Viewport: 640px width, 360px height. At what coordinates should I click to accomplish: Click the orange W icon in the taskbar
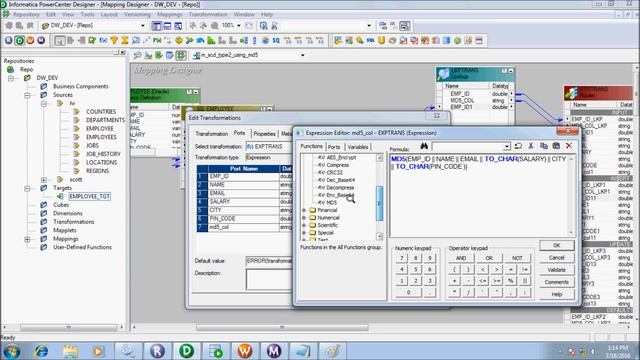click(x=244, y=351)
